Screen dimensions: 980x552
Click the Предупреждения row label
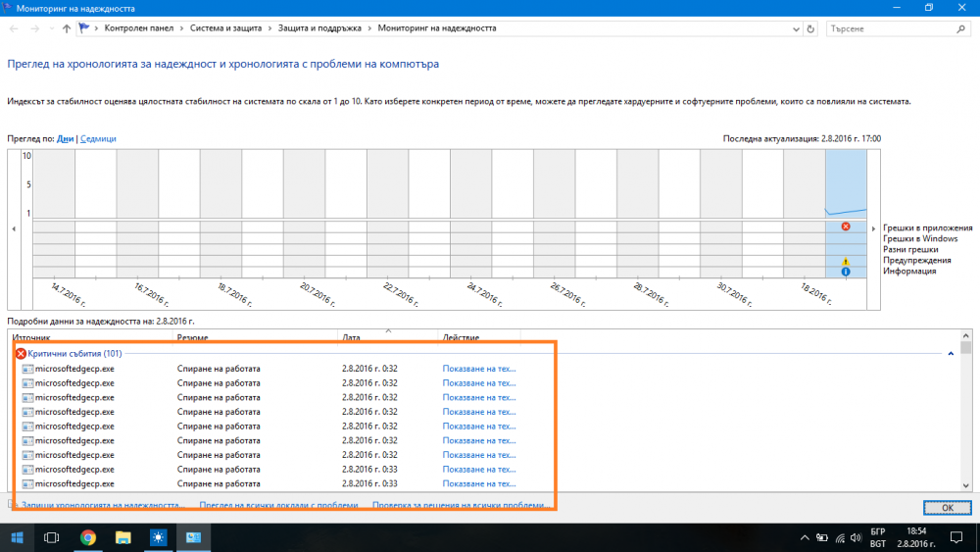pyautogui.click(x=917, y=260)
